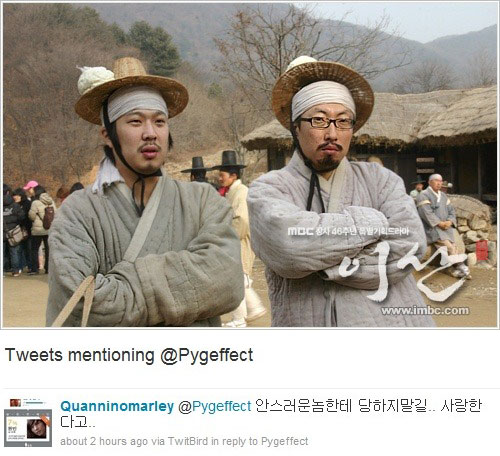500x456 pixels.
Task: Open the Quanninomarley profile link
Action: [117, 407]
